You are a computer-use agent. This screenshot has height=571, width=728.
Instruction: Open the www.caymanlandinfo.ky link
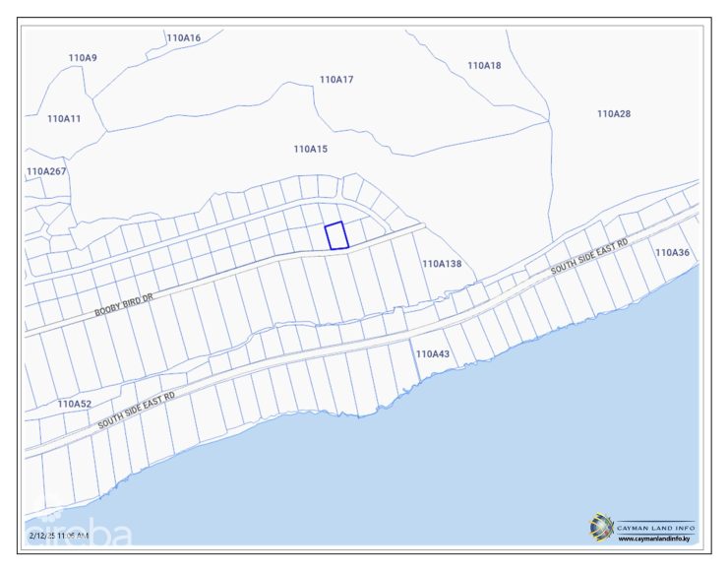coord(653,539)
